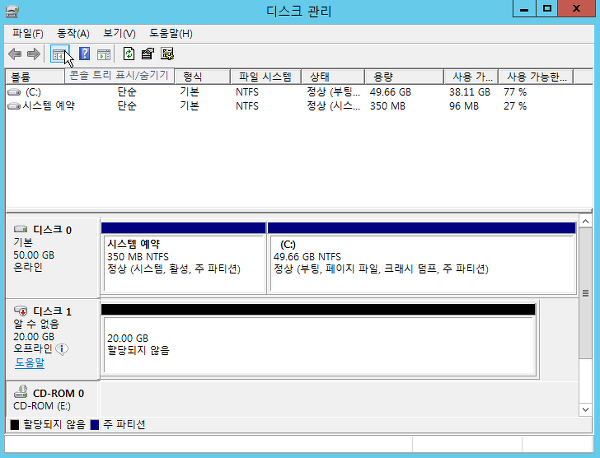Image resolution: width=600 pixels, height=458 pixels.
Task: Open the Help toolbar icon
Action: point(85,54)
